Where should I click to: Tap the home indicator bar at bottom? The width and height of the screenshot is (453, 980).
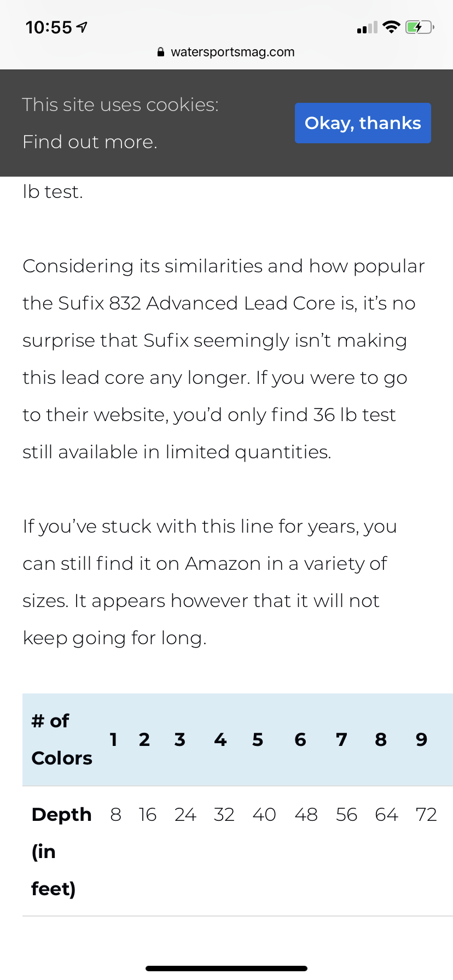click(x=226, y=968)
